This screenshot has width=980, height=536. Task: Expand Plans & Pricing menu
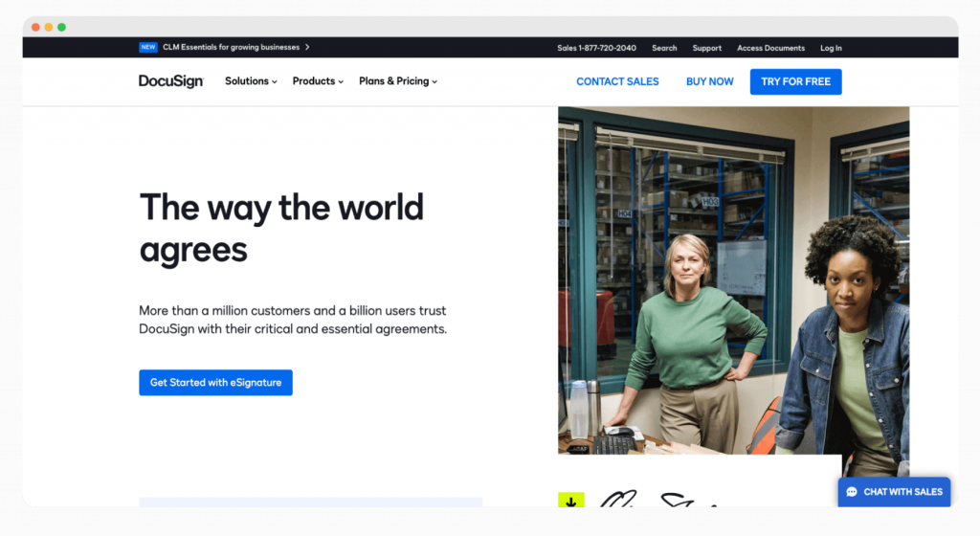tap(397, 81)
